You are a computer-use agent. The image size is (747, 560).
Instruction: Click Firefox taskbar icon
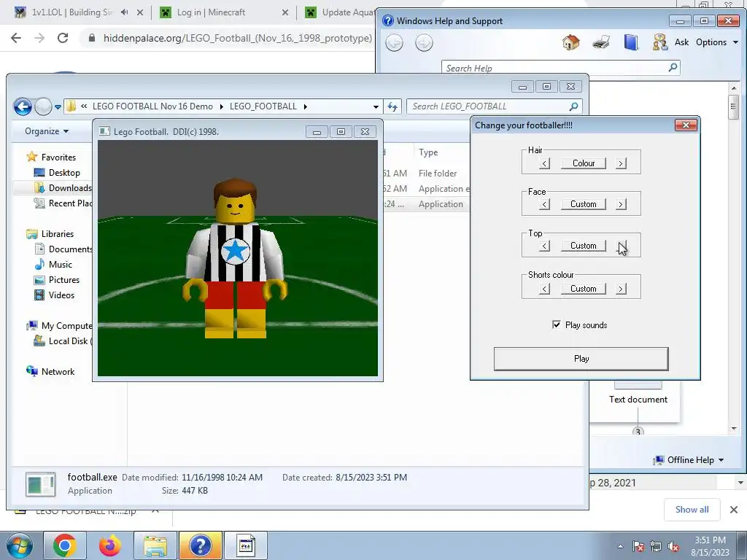coord(109,545)
